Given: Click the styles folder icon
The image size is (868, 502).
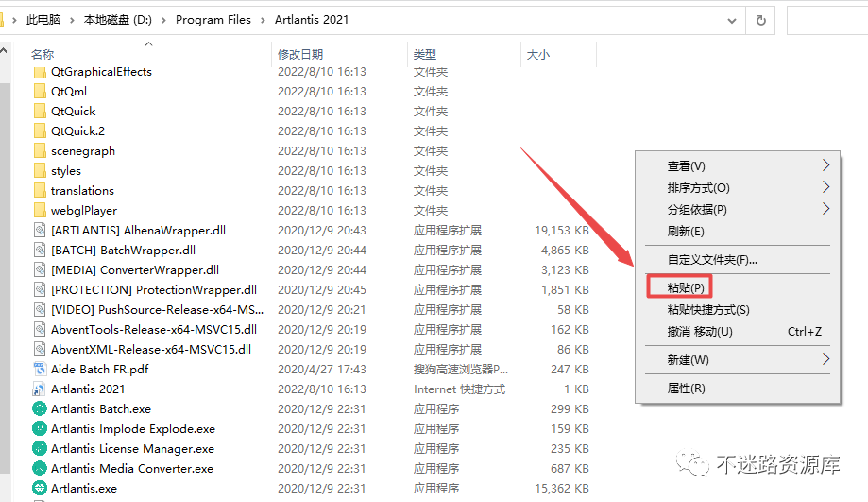Looking at the screenshot, I should click(x=40, y=171).
